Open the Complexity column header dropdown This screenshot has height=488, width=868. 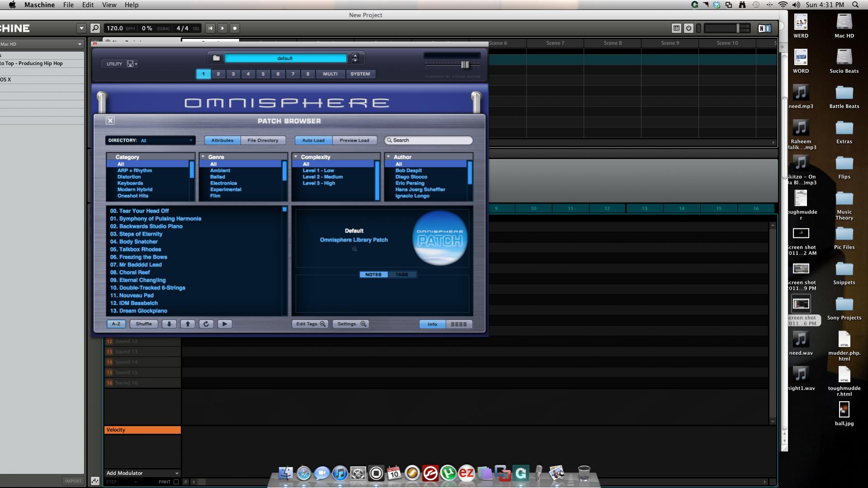(296, 156)
